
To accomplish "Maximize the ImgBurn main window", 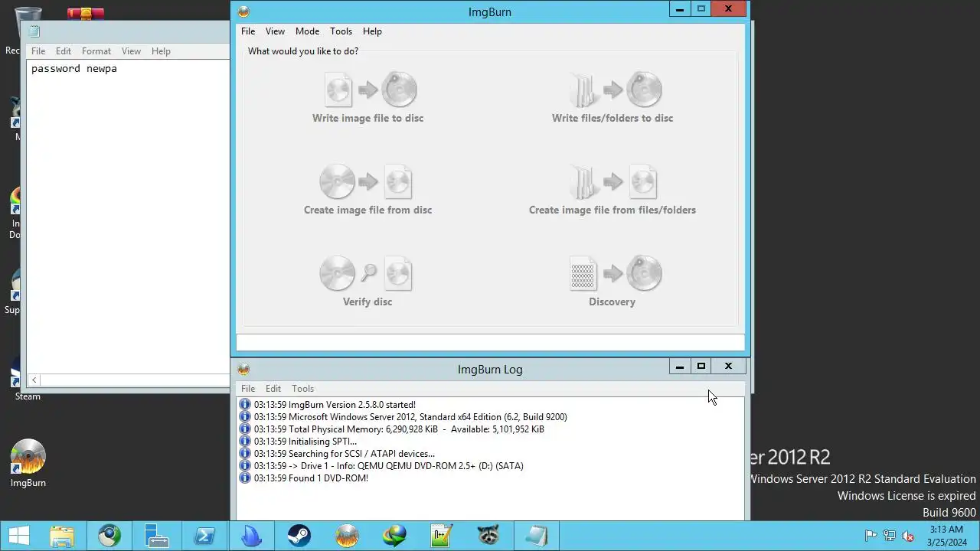I will (x=701, y=9).
